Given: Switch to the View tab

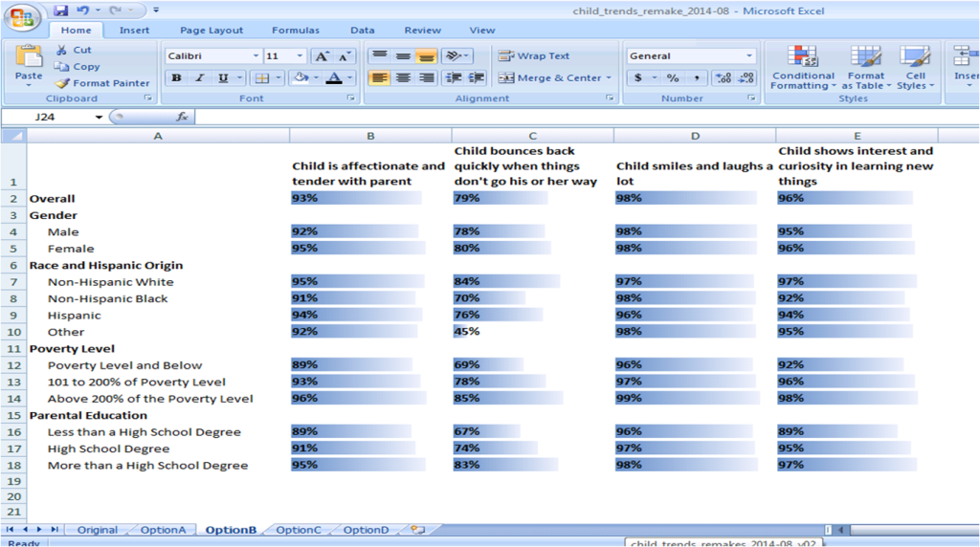Looking at the screenshot, I should point(482,30).
